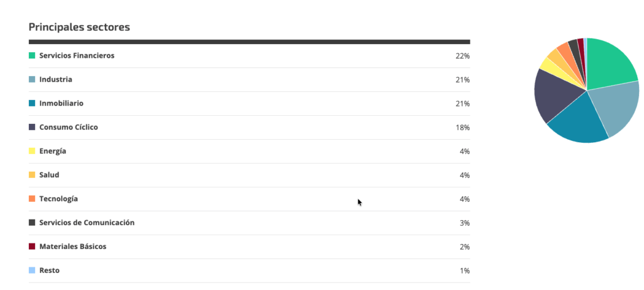Select the dark purple pie chart slice

[555, 94]
